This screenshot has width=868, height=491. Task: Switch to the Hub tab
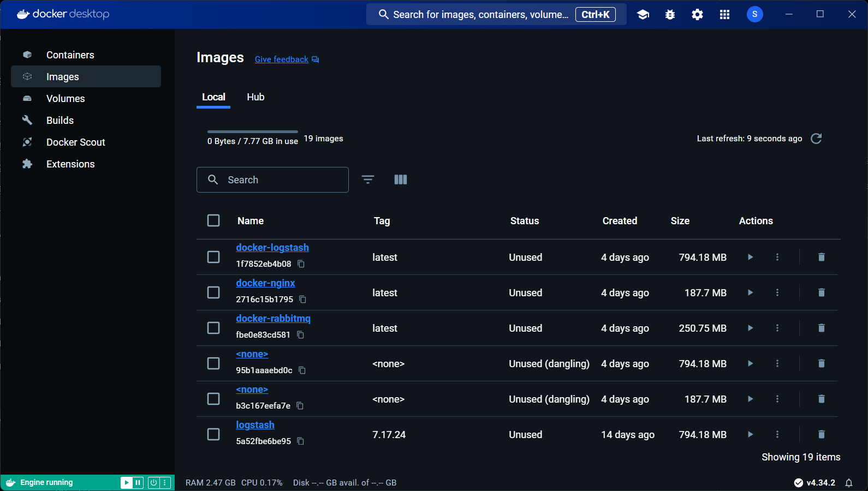(x=255, y=97)
